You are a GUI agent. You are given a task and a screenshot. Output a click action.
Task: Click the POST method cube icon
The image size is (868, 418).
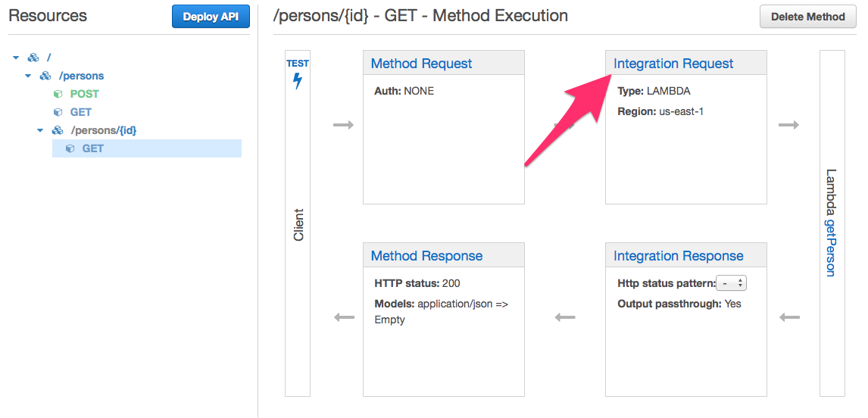pos(58,94)
